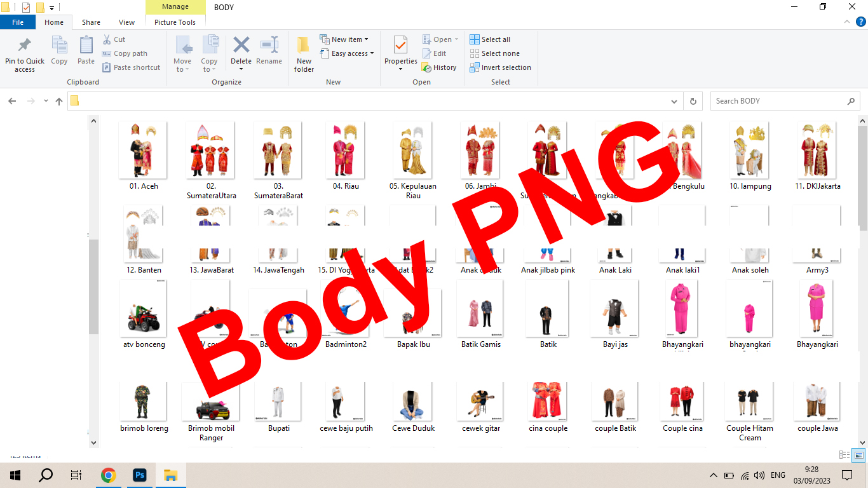Go up one folder level
868x488 pixels.
(x=59, y=101)
